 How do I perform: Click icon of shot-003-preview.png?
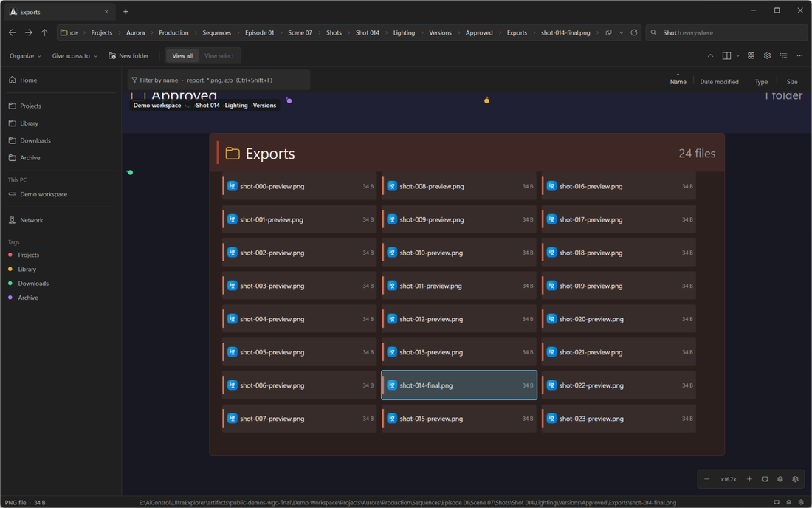pos(233,286)
